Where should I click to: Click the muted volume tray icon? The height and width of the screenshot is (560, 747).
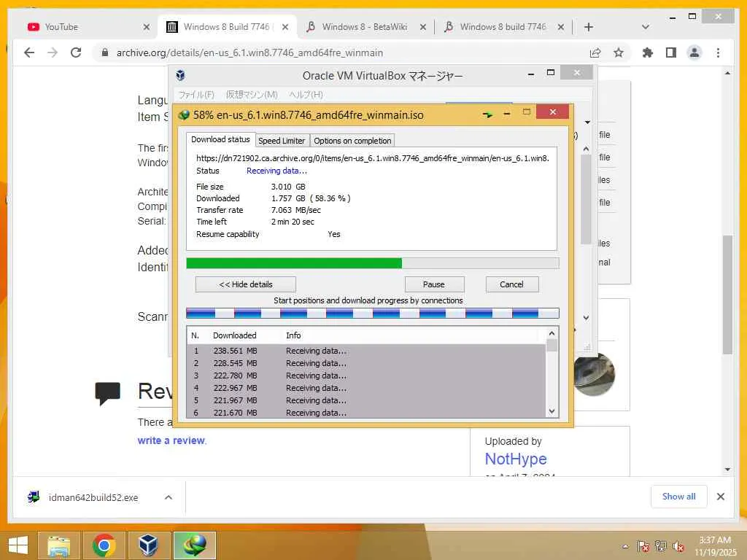click(x=678, y=546)
